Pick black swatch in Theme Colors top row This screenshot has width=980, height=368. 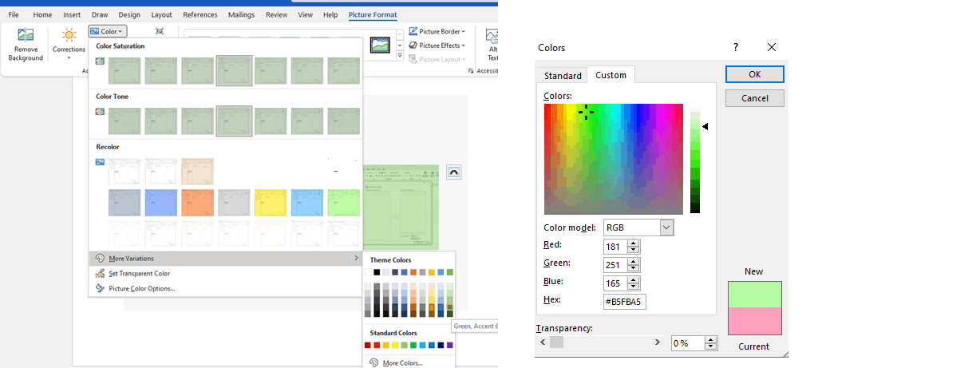377,272
